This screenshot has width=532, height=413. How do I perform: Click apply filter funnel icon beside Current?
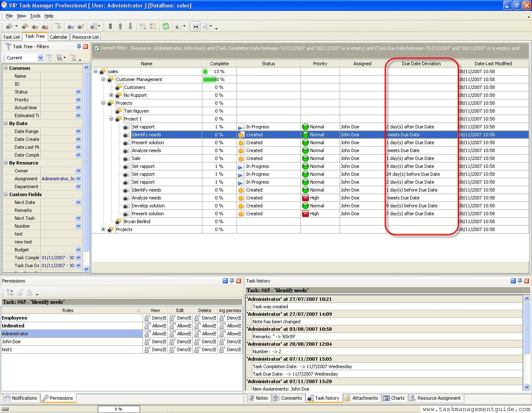(x=49, y=58)
